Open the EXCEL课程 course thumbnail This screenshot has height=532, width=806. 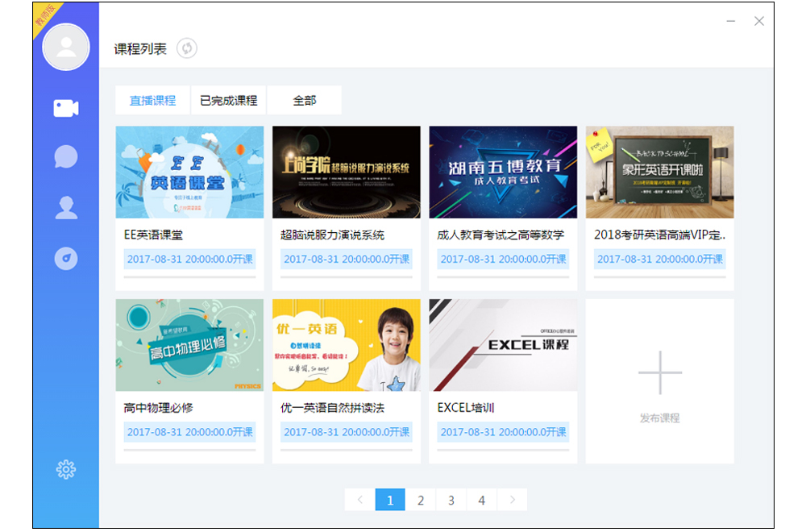tap(503, 345)
